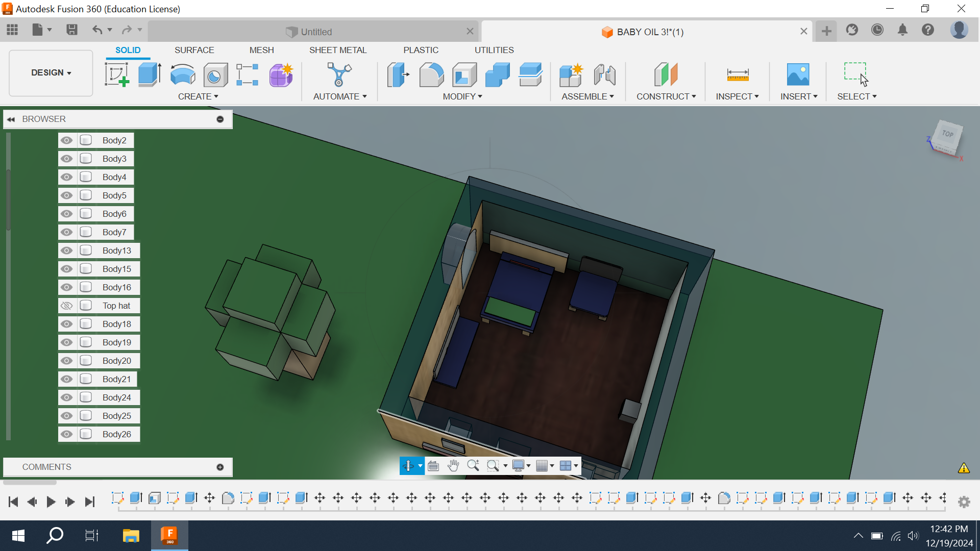Select the Joint tool

pyautogui.click(x=605, y=74)
